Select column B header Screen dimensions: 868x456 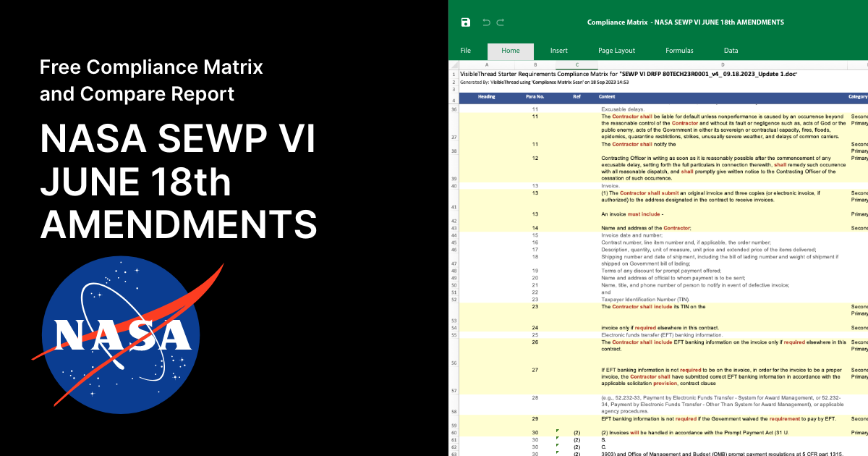pos(535,66)
